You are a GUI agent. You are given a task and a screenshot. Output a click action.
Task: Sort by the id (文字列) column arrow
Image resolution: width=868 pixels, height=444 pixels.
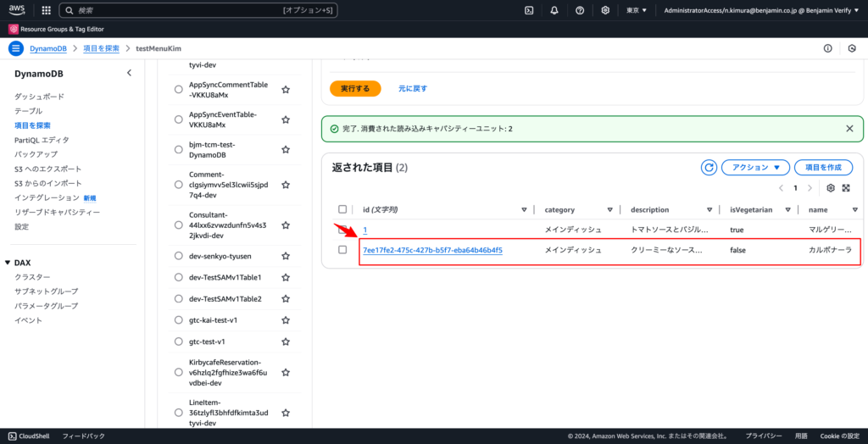pyautogui.click(x=524, y=210)
